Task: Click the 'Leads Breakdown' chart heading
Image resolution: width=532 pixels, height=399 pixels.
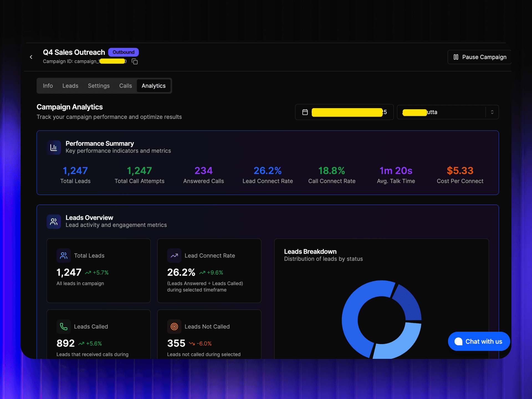Action: coord(310,252)
